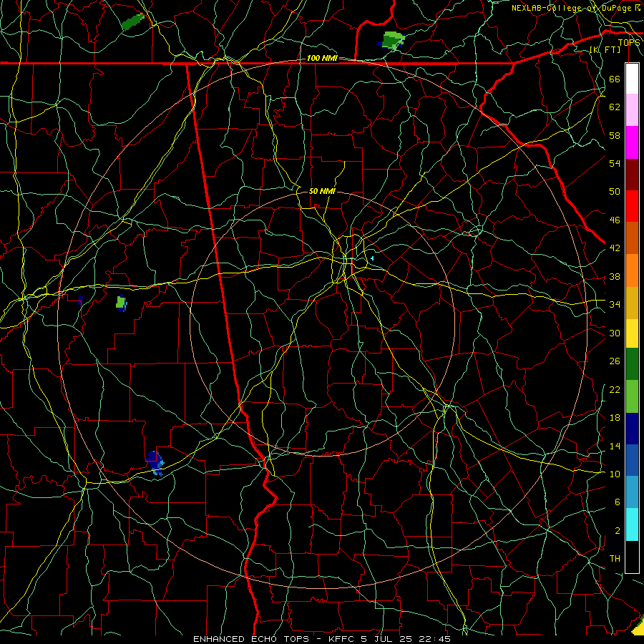Click the green echo above the 100 NMI ring

[x=391, y=41]
